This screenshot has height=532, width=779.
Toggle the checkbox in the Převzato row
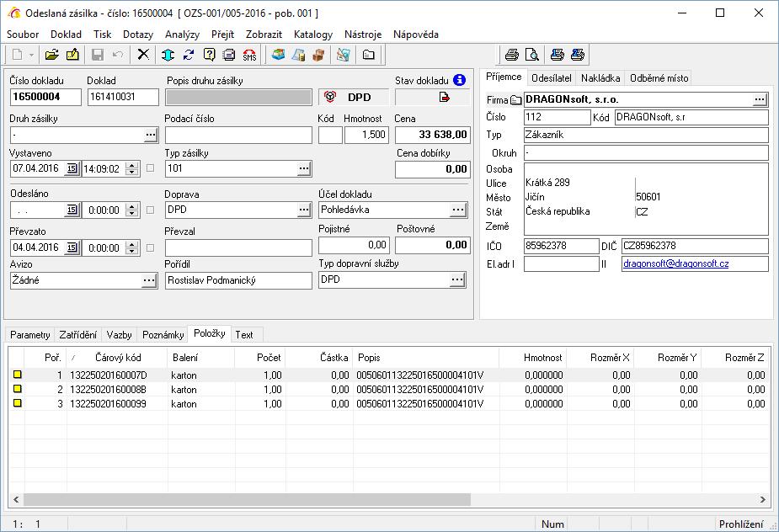point(151,247)
